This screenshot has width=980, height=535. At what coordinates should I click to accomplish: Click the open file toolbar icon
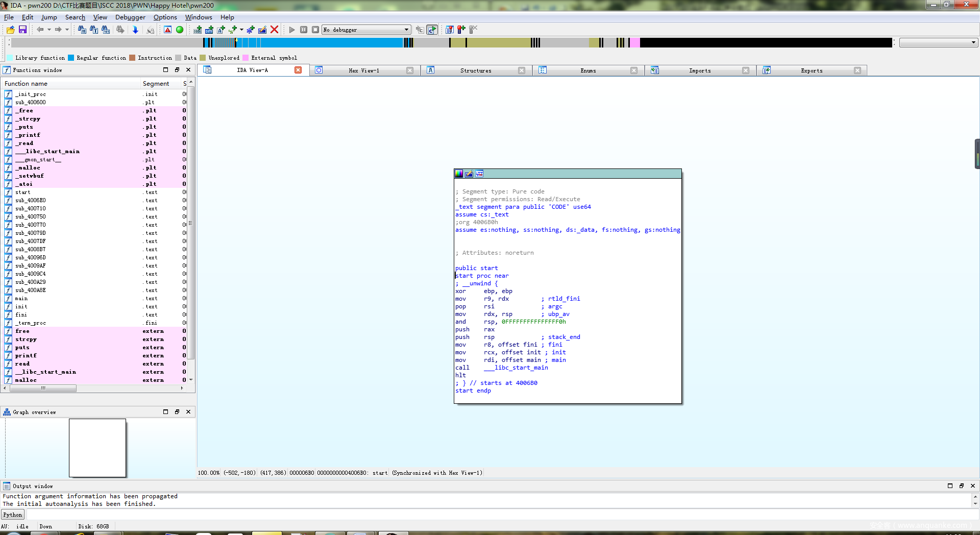tap(10, 30)
